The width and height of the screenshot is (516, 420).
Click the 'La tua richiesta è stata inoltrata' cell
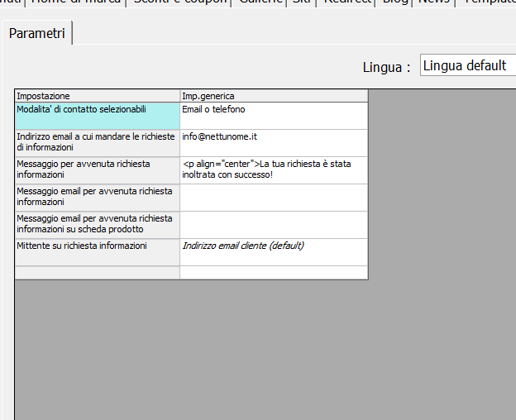pyautogui.click(x=274, y=170)
